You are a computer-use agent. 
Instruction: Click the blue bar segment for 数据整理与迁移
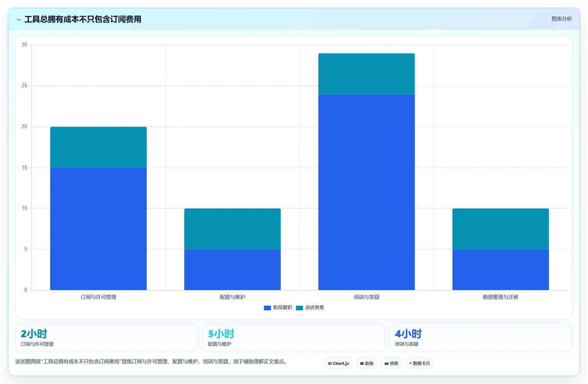click(x=501, y=269)
